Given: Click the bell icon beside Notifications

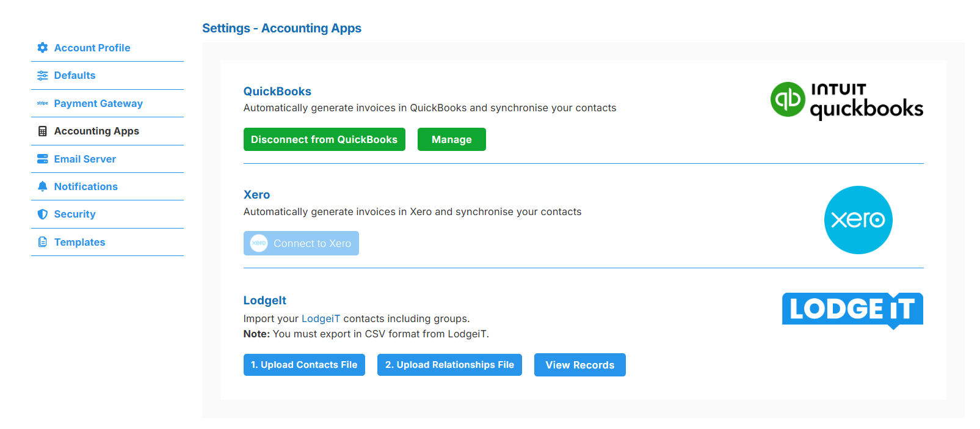Looking at the screenshot, I should (42, 186).
